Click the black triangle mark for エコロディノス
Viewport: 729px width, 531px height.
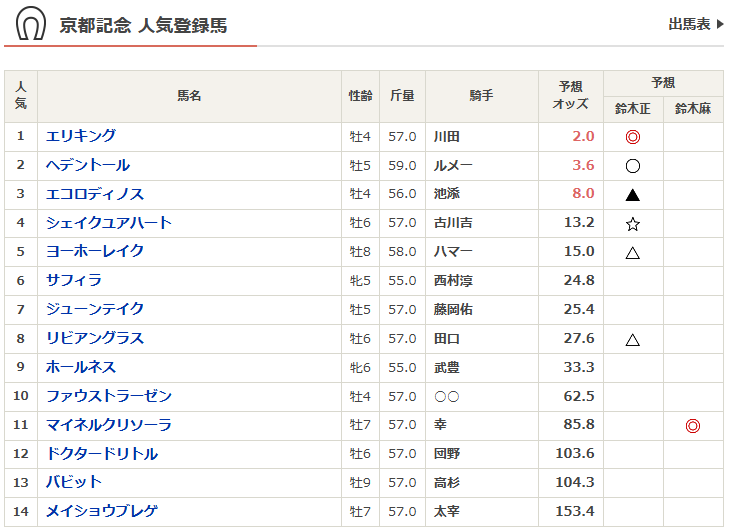tap(632, 195)
